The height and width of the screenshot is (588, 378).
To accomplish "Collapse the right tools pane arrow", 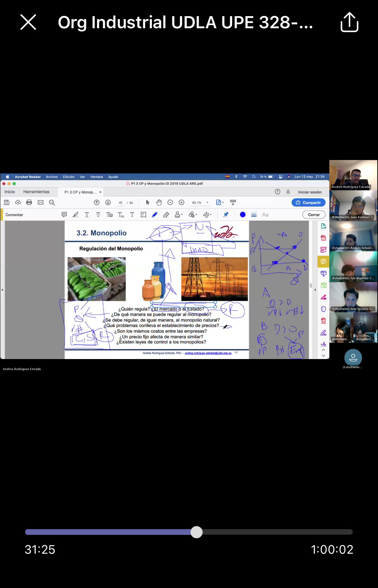I will [x=315, y=289].
